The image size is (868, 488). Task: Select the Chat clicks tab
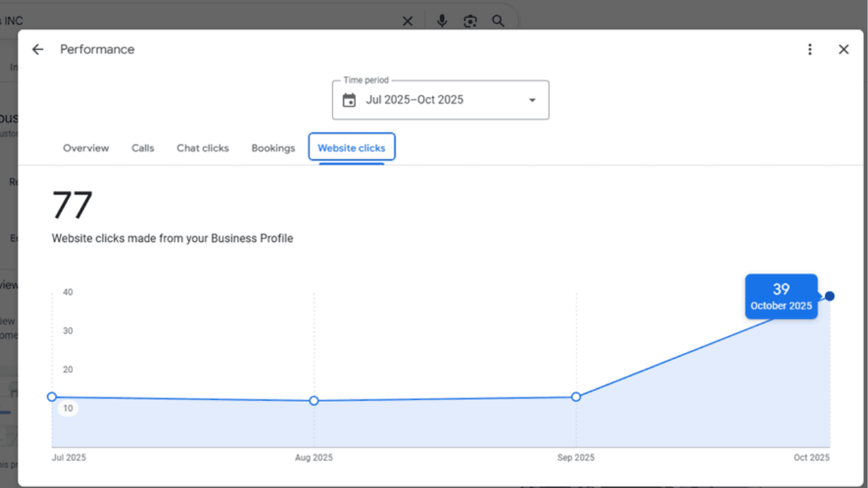click(x=202, y=148)
